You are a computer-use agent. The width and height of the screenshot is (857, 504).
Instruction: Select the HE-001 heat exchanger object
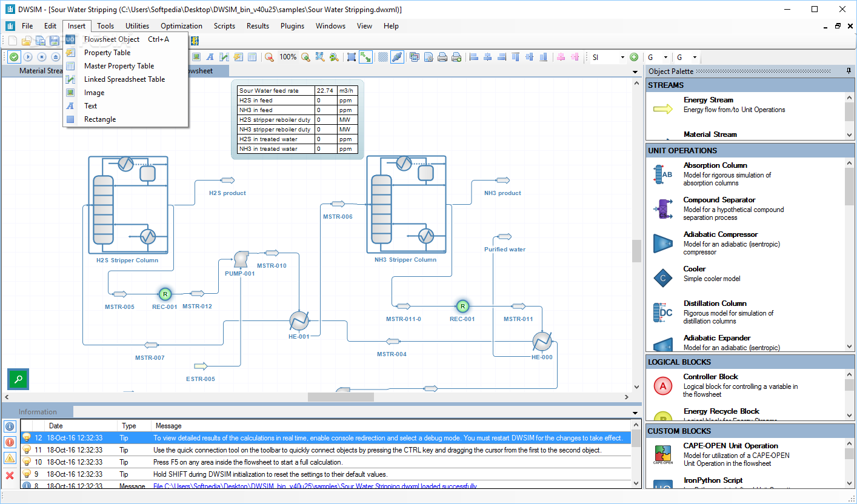(x=299, y=320)
